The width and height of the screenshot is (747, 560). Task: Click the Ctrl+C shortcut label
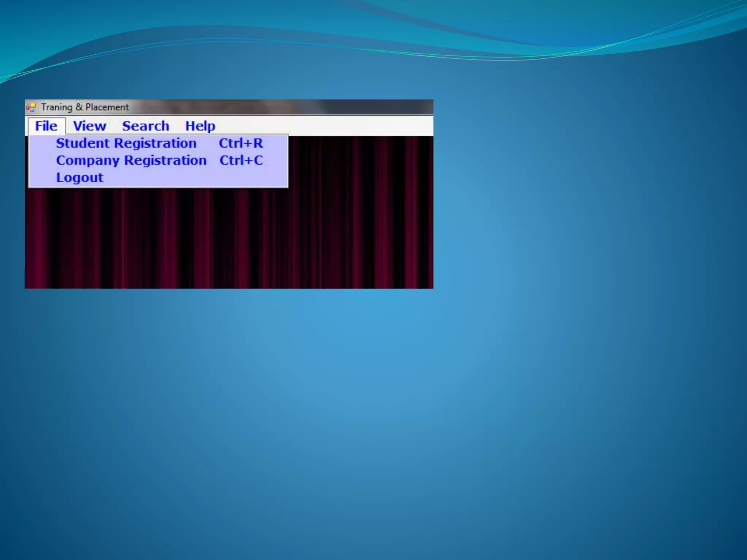tap(241, 160)
